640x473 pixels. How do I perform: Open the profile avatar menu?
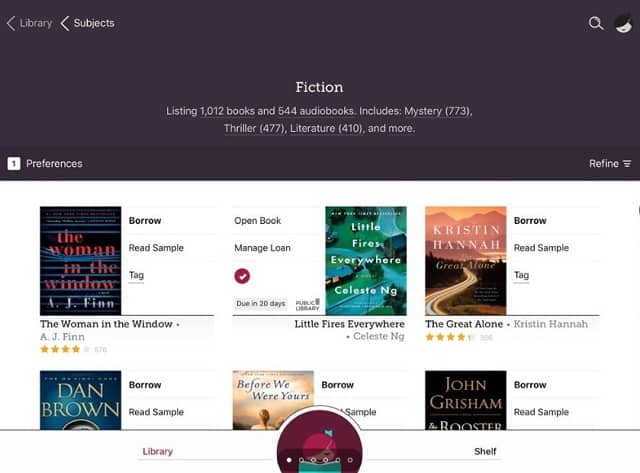coord(624,23)
